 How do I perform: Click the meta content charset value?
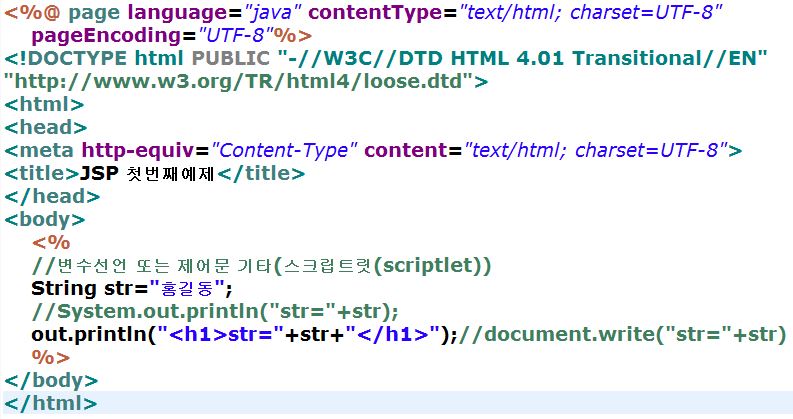coord(596,151)
